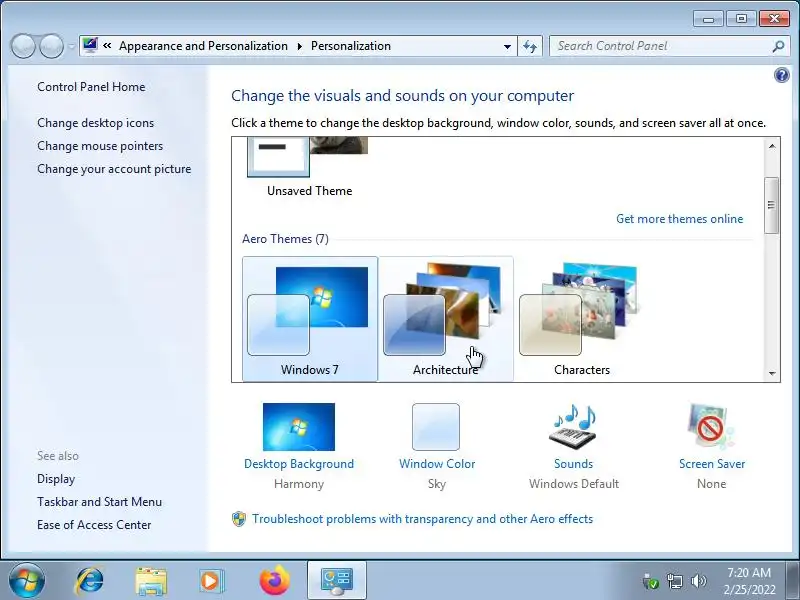Open Windows Explorer from the taskbar
800x600 pixels.
tap(151, 581)
